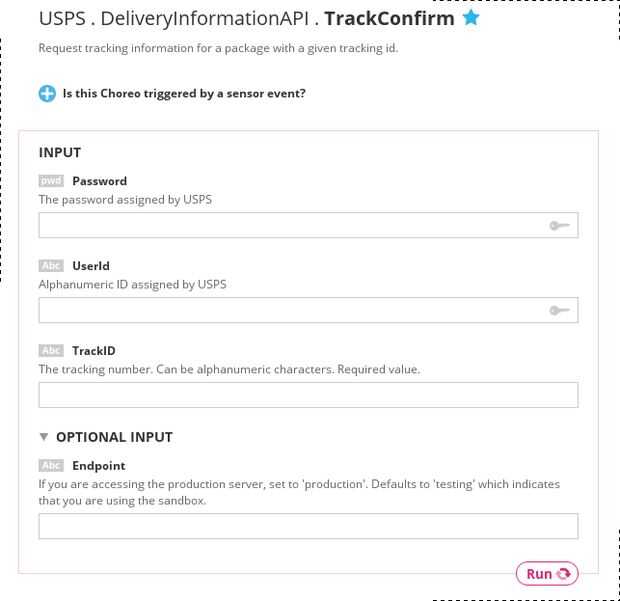Click into the Endpoint text box
The width and height of the screenshot is (620, 601).
point(308,526)
